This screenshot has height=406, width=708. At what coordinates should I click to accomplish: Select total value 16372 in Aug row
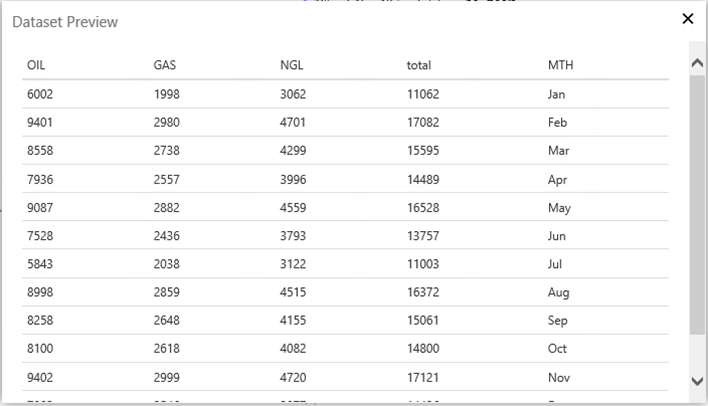click(423, 293)
